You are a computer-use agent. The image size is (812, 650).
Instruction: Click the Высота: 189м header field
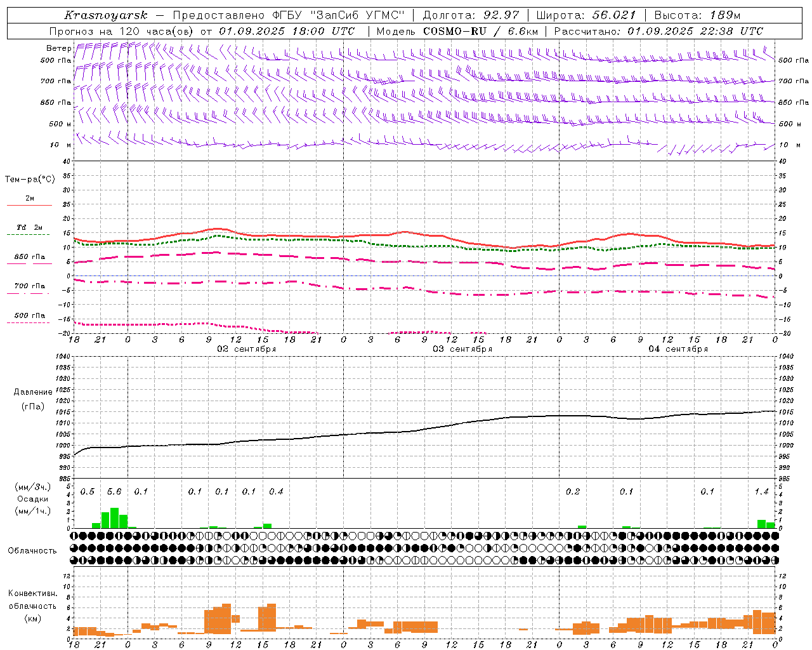(x=697, y=15)
